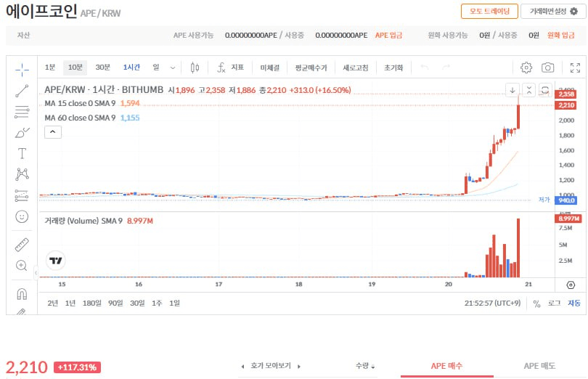Viewport: 588px width, 379px height.
Task: Open the time axis settings icon
Action: click(571, 285)
